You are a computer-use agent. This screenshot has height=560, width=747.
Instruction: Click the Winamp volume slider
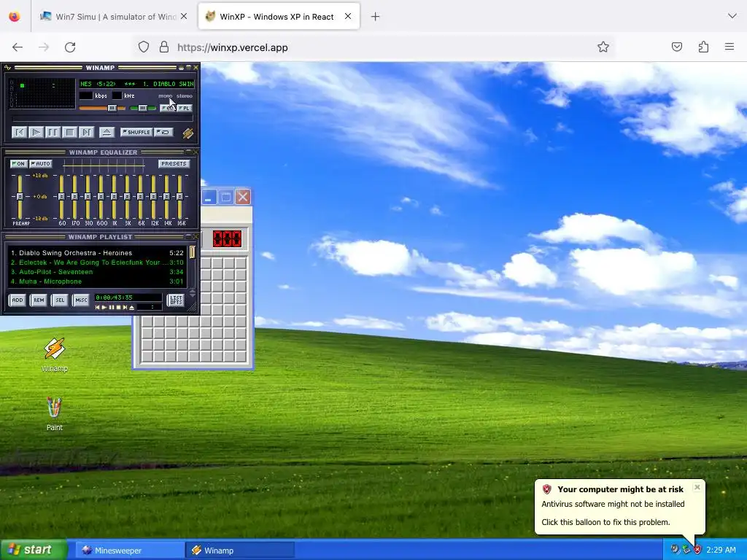pyautogui.click(x=102, y=108)
